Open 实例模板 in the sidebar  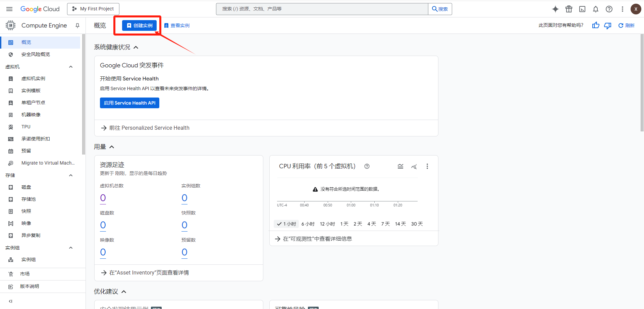40,90
